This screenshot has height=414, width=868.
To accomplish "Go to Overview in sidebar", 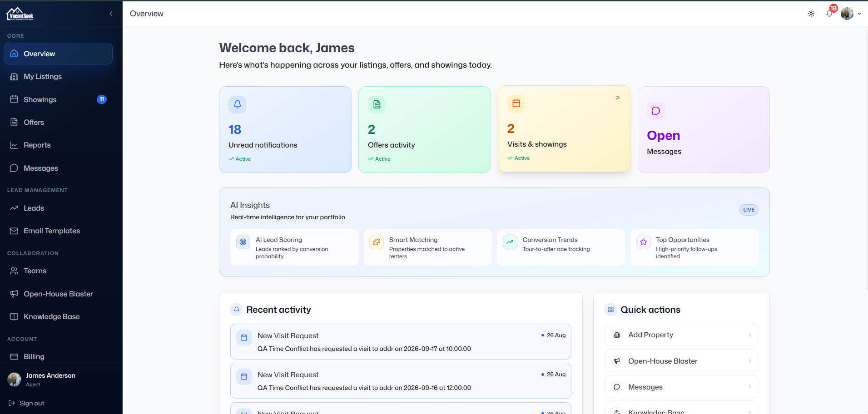I will [x=58, y=54].
